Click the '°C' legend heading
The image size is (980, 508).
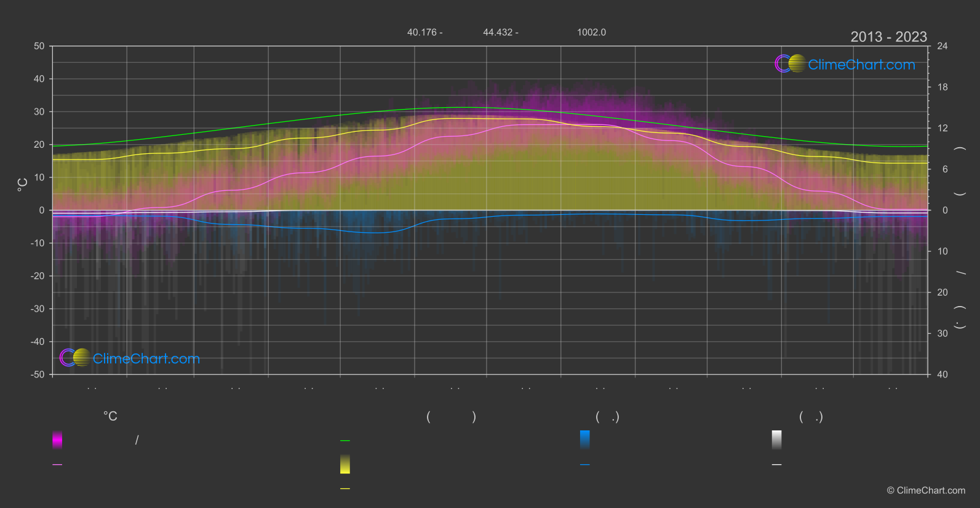(x=110, y=417)
